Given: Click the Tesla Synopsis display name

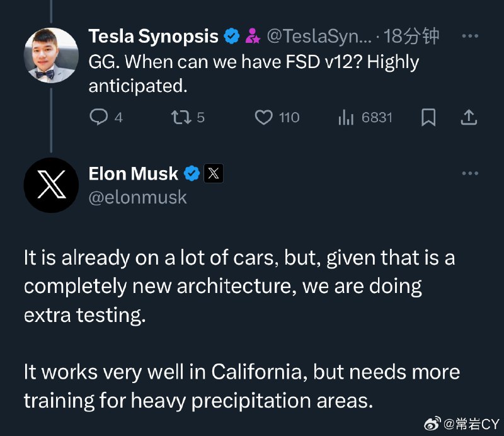Looking at the screenshot, I should pyautogui.click(x=154, y=36).
